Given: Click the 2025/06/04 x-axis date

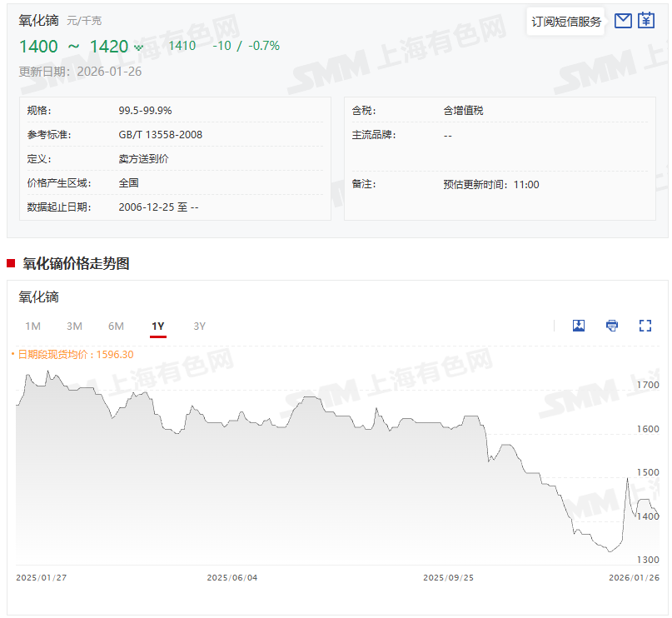Looking at the screenshot, I should [232, 578].
